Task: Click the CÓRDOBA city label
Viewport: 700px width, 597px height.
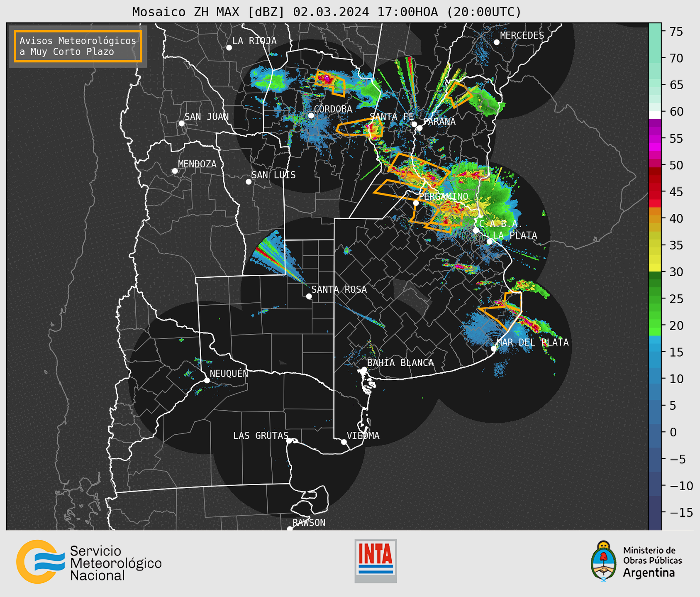Action: tap(333, 109)
